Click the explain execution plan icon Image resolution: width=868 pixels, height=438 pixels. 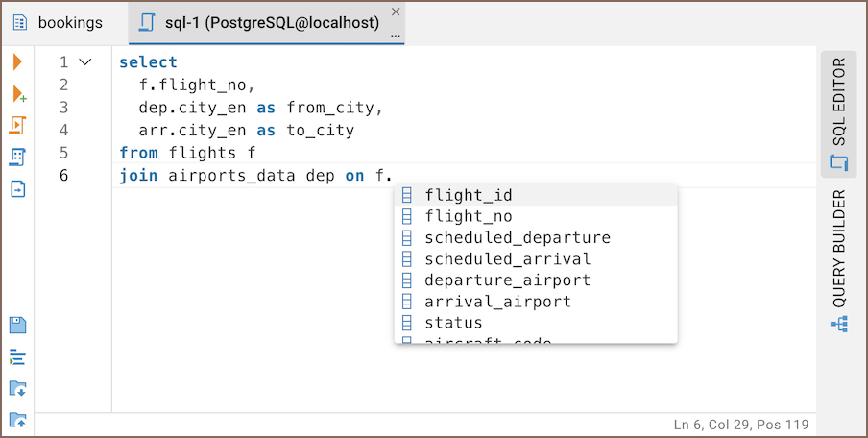point(17,157)
